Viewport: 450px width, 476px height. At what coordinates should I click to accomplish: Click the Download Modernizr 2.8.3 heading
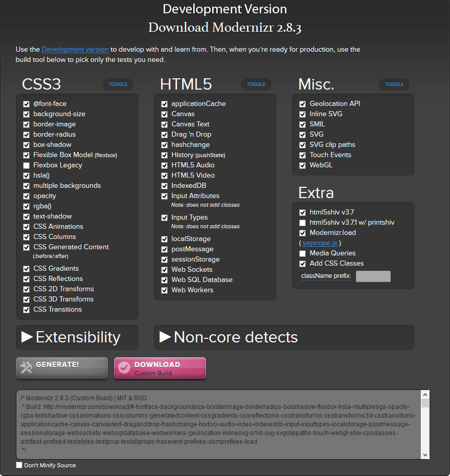[224, 27]
